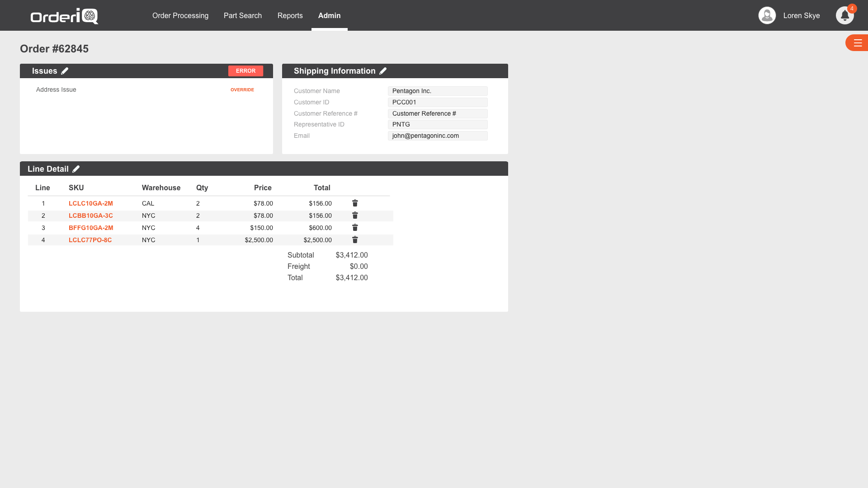The width and height of the screenshot is (868, 488).
Task: Open SKU link LCLC77PO-8C
Action: pos(90,240)
